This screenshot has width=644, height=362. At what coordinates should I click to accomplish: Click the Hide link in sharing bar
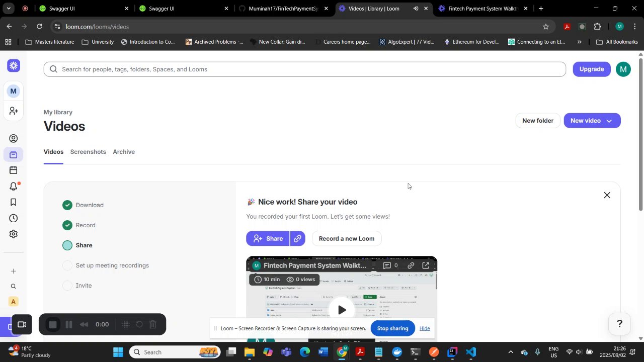click(x=425, y=328)
